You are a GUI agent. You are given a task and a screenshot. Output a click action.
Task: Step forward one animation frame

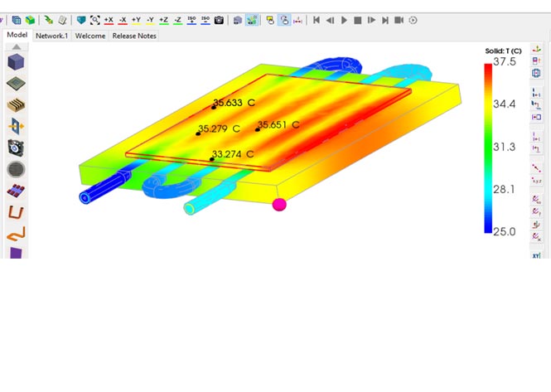[x=371, y=20]
